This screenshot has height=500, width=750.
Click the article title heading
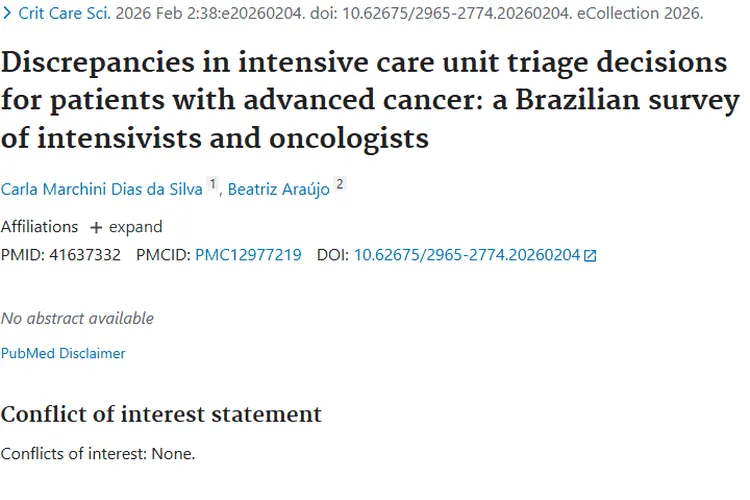pos(370,100)
